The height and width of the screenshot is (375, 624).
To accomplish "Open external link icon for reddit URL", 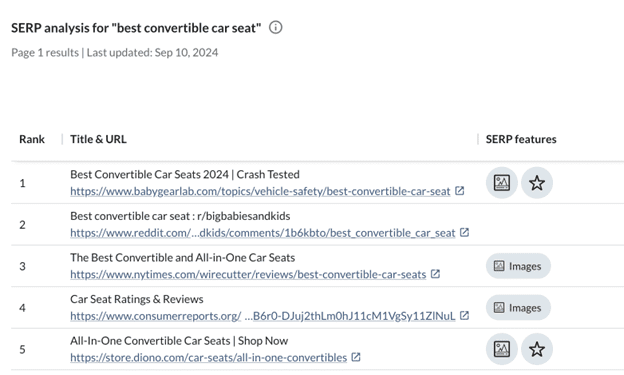I will 464,232.
